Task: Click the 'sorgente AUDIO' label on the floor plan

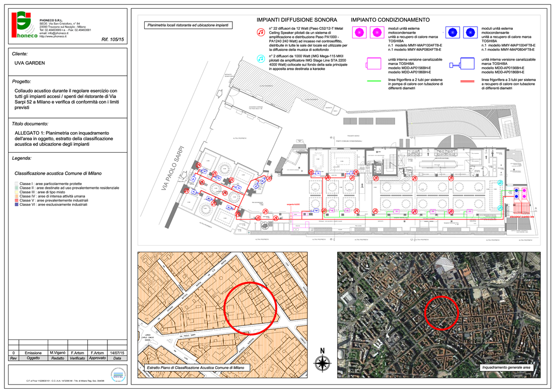Action: [293, 204]
